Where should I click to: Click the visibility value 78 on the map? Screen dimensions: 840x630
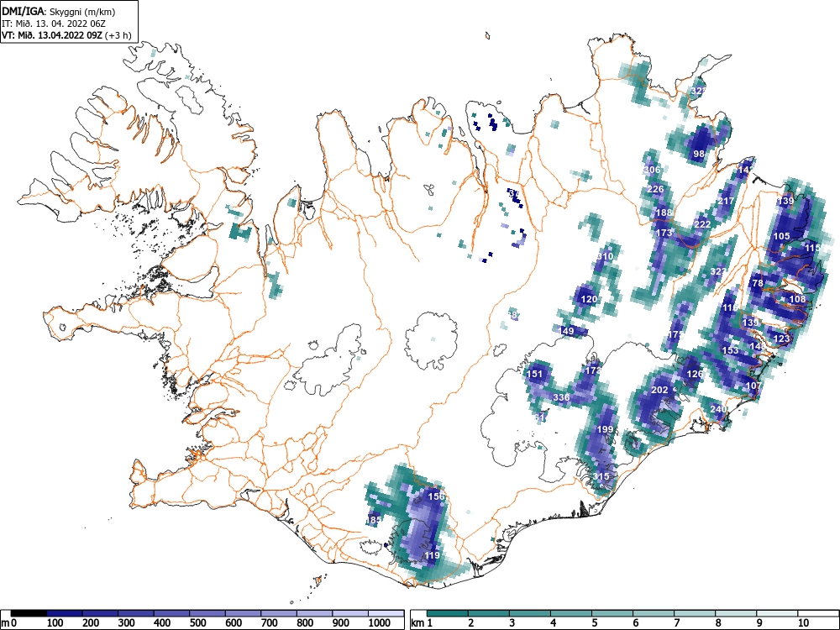pyautogui.click(x=758, y=283)
